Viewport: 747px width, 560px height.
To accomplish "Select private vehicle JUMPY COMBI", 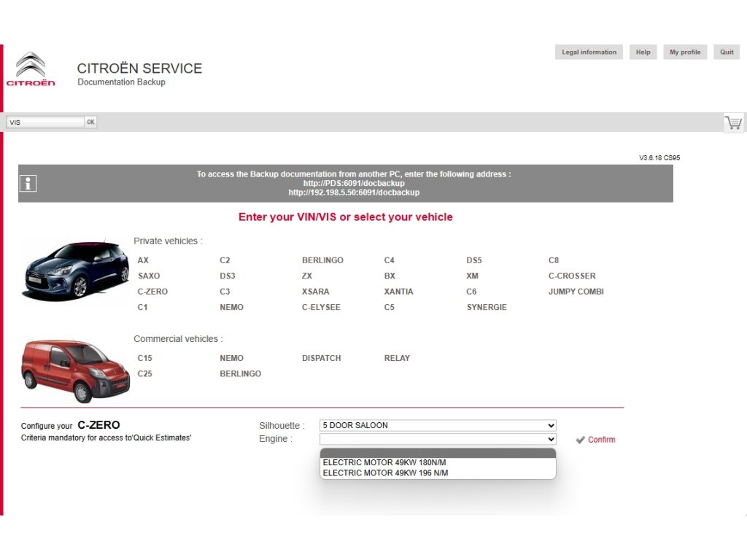I will tap(576, 292).
